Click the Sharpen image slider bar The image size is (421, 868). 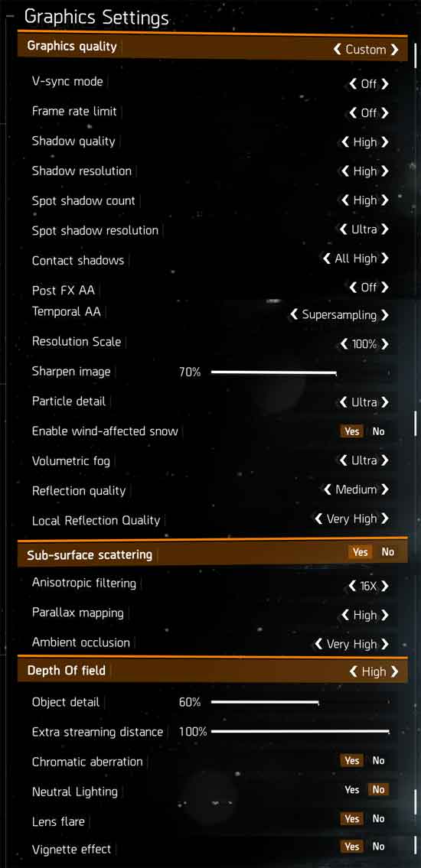tap(274, 372)
